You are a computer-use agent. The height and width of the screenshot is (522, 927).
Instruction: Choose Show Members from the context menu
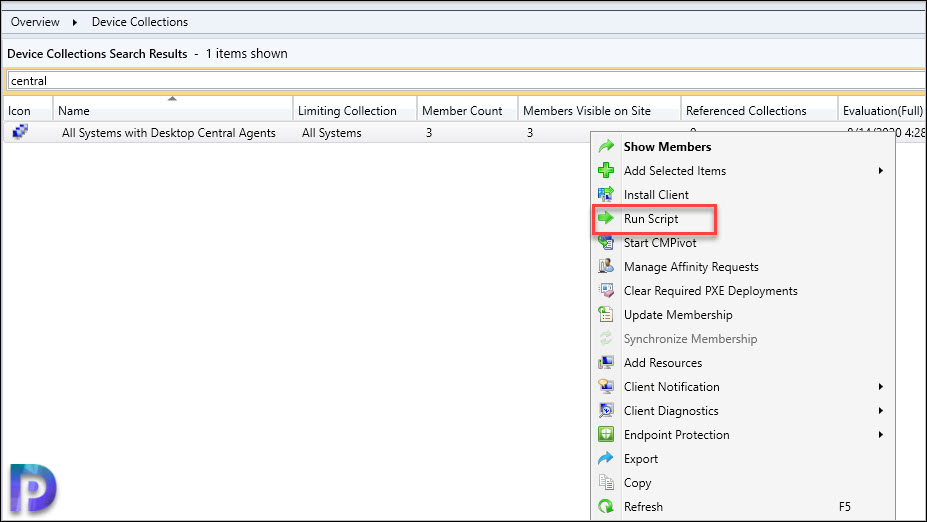pyautogui.click(x=667, y=147)
